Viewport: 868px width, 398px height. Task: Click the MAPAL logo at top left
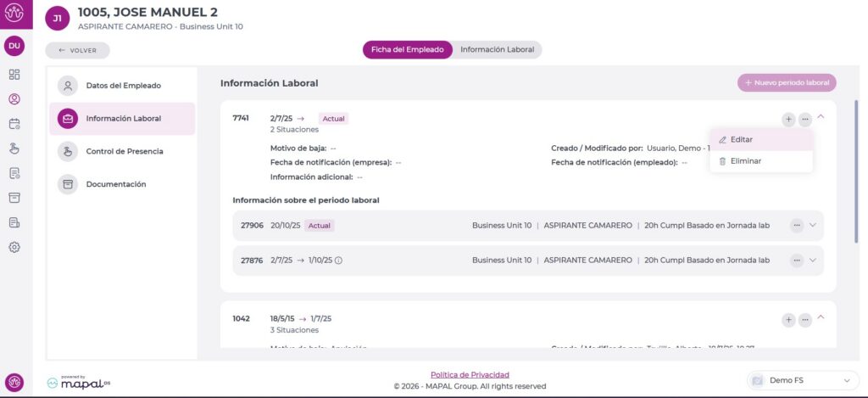(14, 14)
